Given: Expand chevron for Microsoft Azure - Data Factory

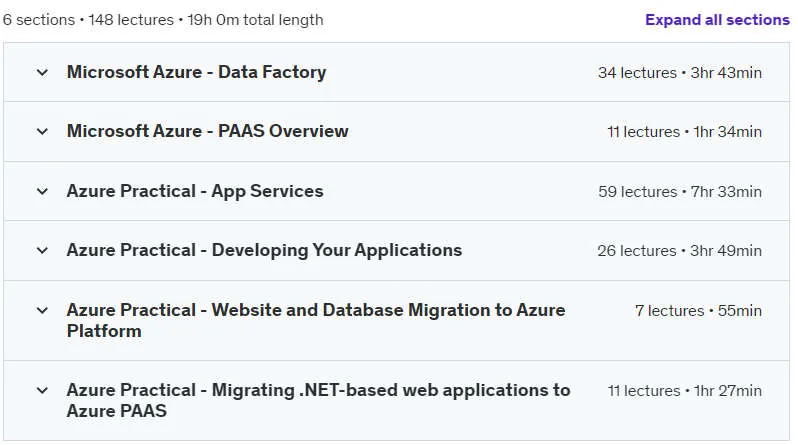Looking at the screenshot, I should point(42,73).
